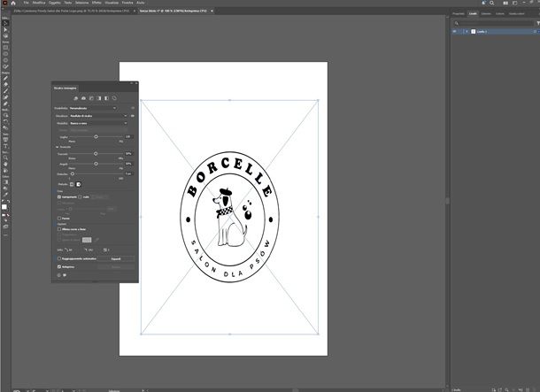540x392 pixels.
Task: Toggle the Anteprima checkbox
Action: pyautogui.click(x=59, y=266)
